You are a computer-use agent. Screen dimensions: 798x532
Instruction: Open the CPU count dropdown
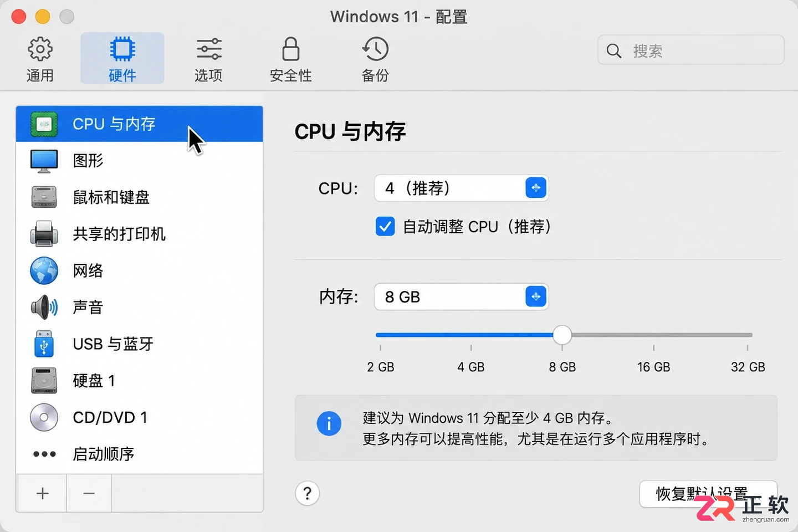[461, 188]
